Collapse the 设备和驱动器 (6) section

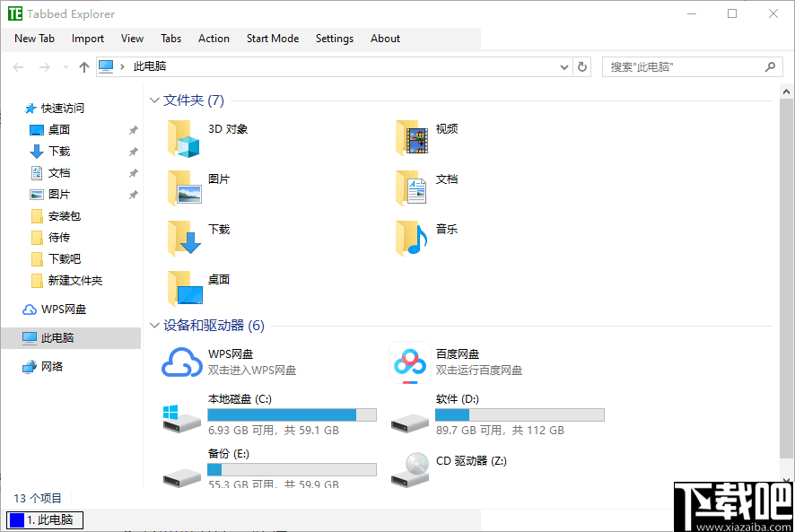[154, 326]
